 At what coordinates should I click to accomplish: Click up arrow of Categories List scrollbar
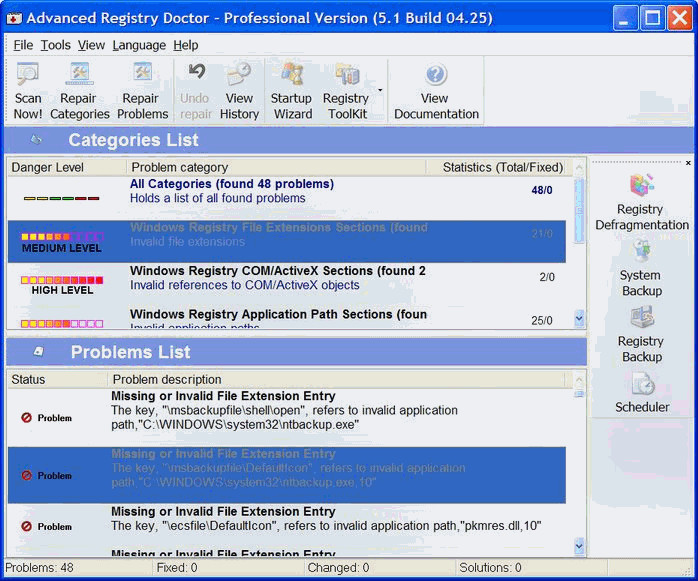[579, 168]
